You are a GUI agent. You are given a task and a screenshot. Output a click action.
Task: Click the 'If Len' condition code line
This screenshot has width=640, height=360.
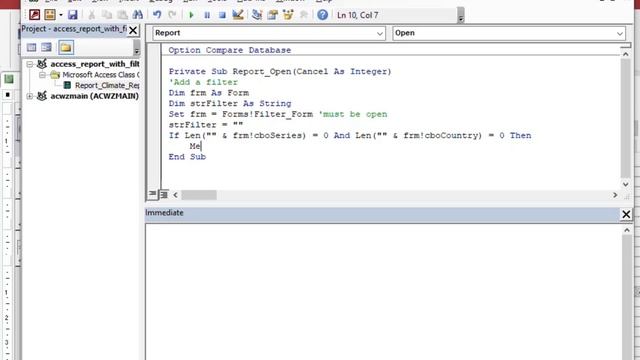350,136
